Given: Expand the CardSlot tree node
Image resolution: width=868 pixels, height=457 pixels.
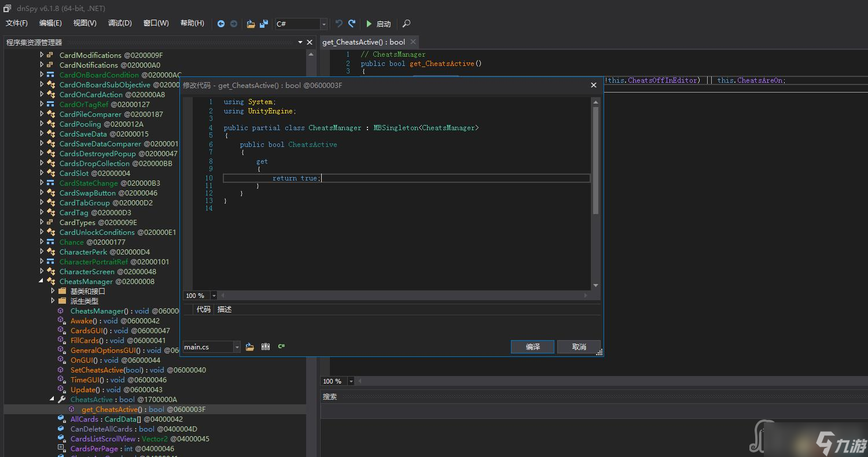Looking at the screenshot, I should (x=42, y=173).
